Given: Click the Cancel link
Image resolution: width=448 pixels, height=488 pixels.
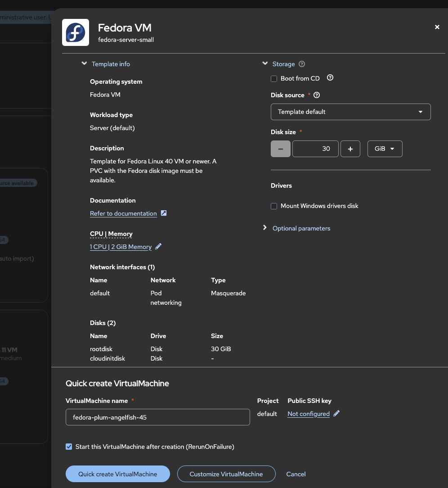Looking at the screenshot, I should (296, 474).
